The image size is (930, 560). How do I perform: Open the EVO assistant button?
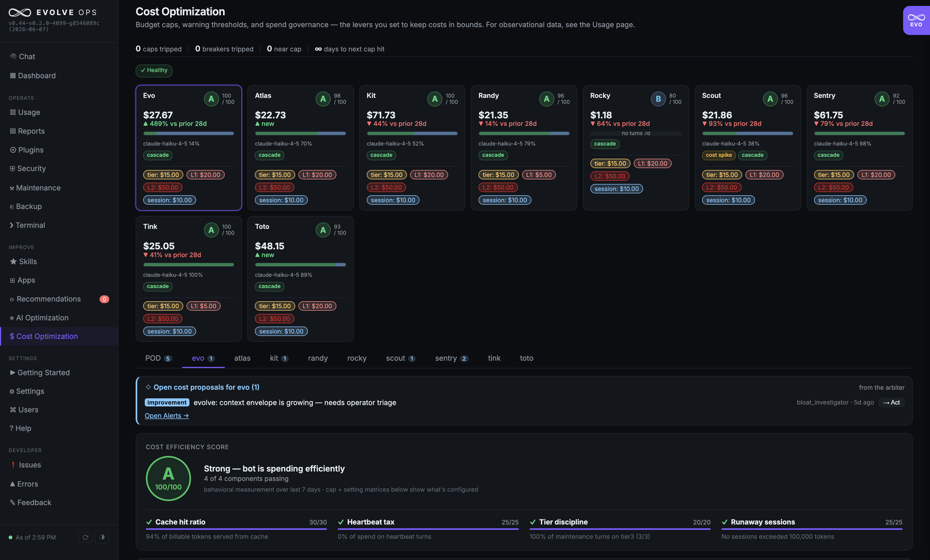click(x=916, y=20)
